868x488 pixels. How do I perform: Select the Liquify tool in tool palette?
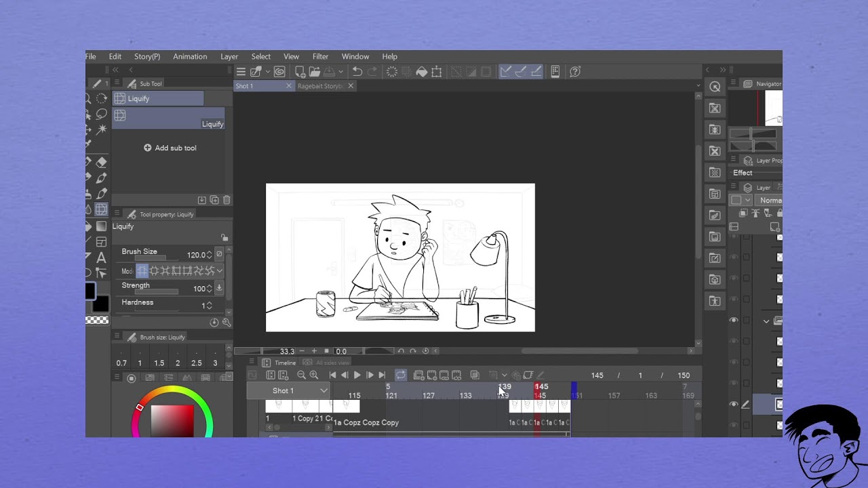[101, 209]
